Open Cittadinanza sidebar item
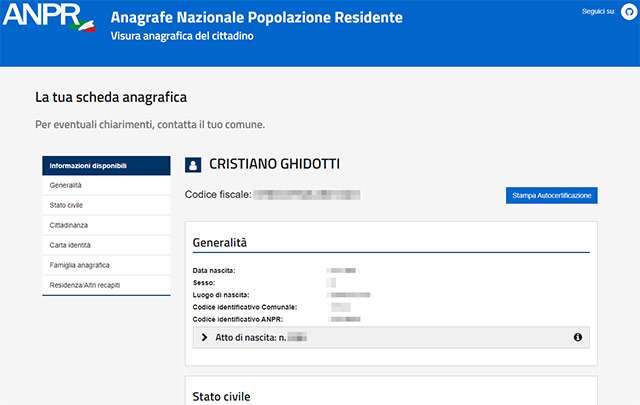 pyautogui.click(x=106, y=225)
